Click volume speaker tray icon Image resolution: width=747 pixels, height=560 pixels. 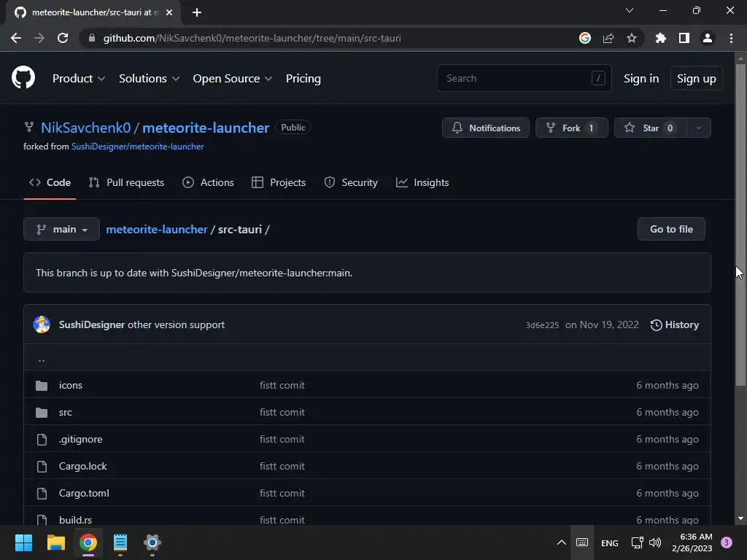point(655,542)
